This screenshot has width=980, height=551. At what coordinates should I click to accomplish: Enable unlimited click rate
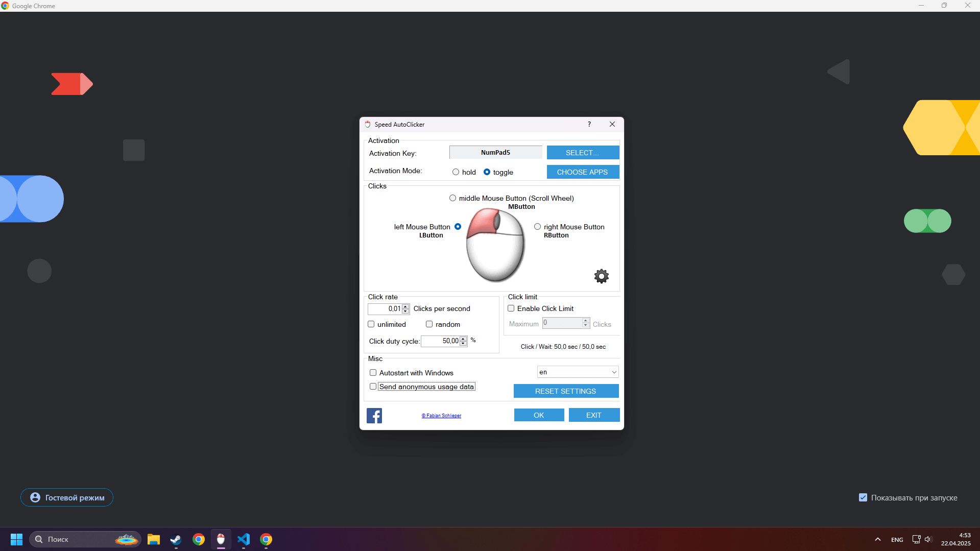371,324
